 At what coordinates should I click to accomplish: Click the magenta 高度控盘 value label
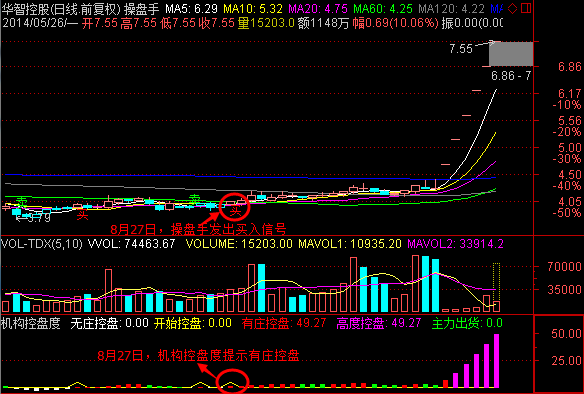tap(379, 323)
